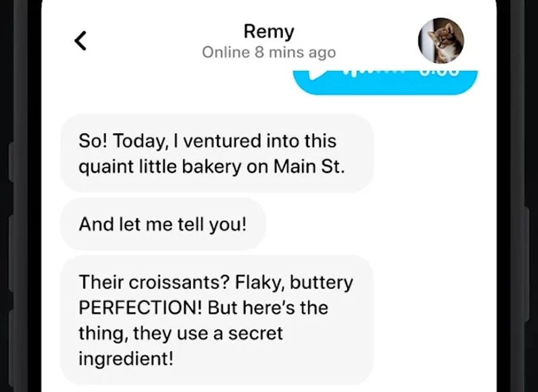This screenshot has width=538, height=392.
Task: Click the word "PERFECTION!" in message
Action: pos(141,308)
